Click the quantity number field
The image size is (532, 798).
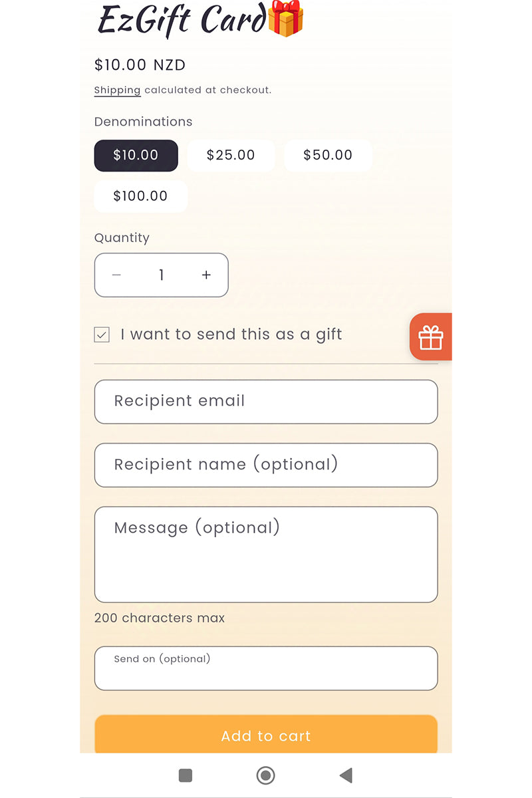[161, 275]
